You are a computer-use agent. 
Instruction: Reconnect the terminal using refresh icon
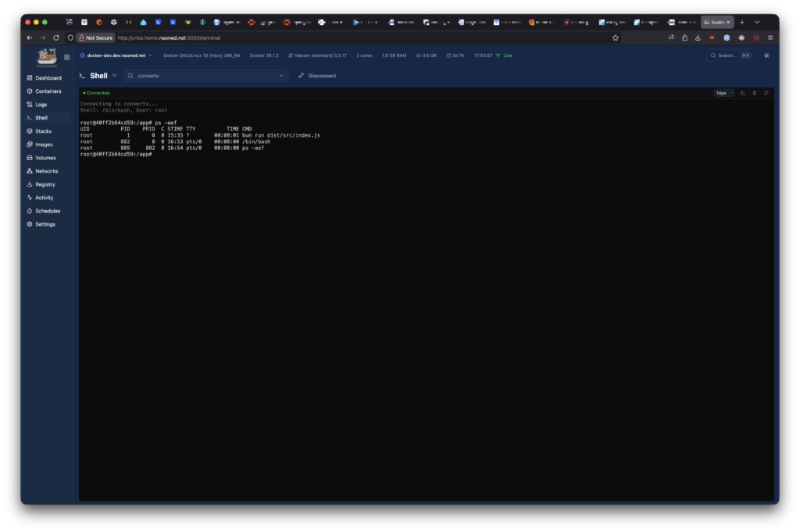click(766, 93)
